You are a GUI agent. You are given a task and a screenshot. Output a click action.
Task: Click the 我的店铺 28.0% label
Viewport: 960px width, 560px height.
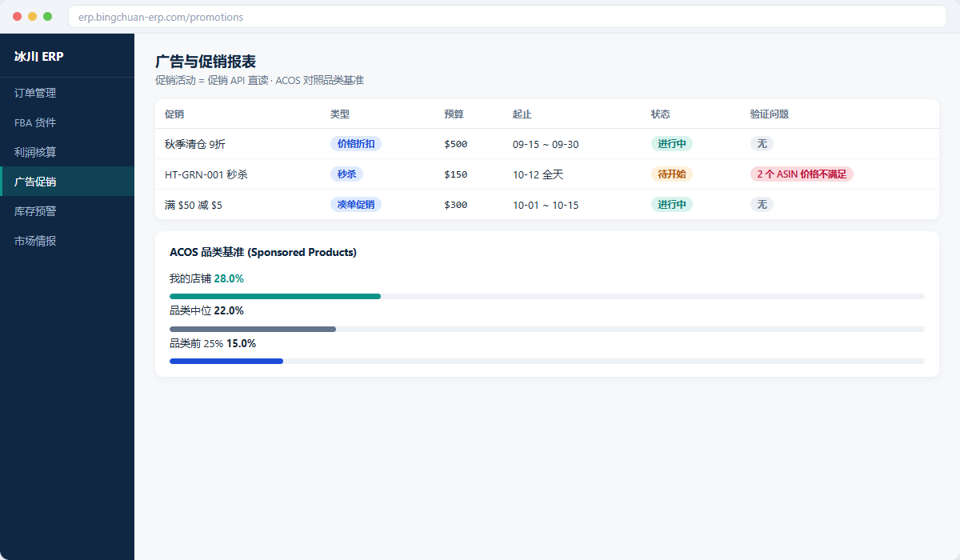pos(206,278)
